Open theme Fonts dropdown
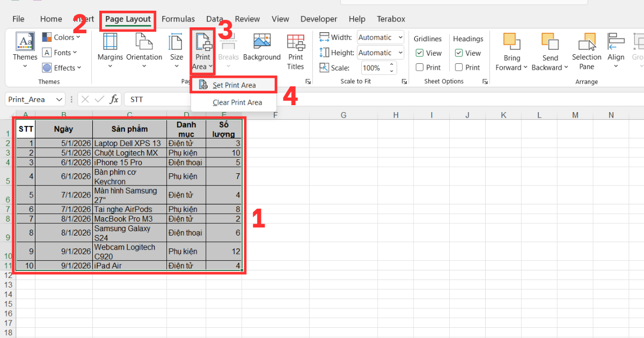644x338 pixels. (x=60, y=53)
